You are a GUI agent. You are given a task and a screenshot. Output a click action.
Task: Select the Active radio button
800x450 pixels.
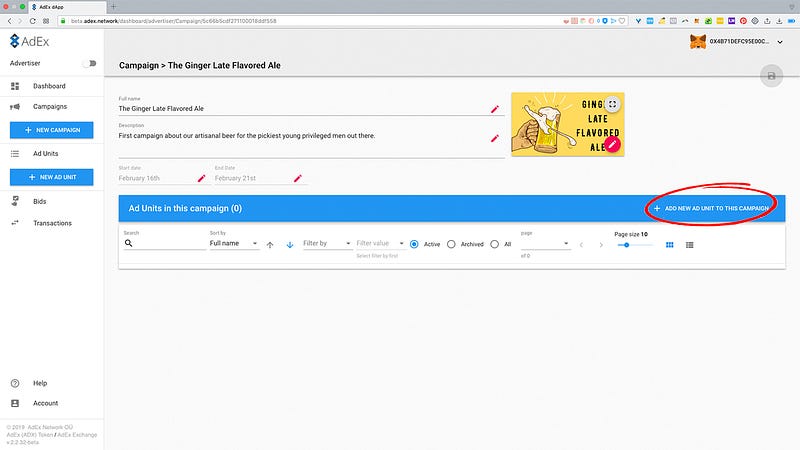coord(414,244)
